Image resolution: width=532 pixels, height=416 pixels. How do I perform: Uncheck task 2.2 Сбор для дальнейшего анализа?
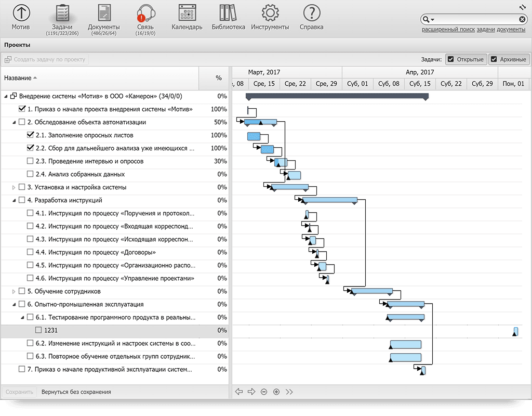pos(30,148)
